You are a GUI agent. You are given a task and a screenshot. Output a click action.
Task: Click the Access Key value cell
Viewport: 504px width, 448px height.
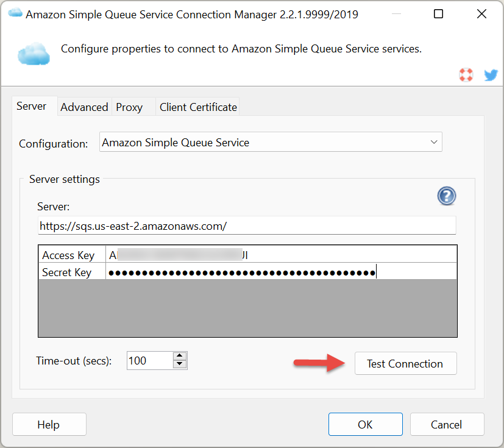click(281, 255)
